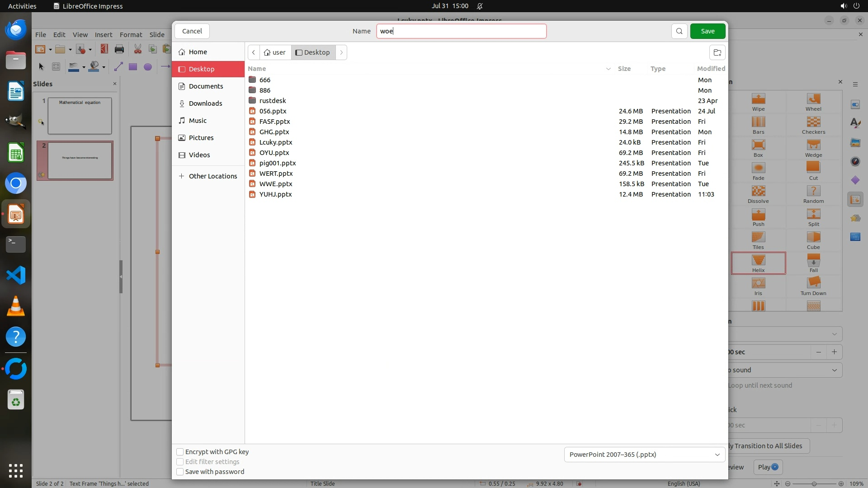The height and width of the screenshot is (488, 868).
Task: Open Visual Studio Code from dock
Action: pyautogui.click(x=16, y=275)
